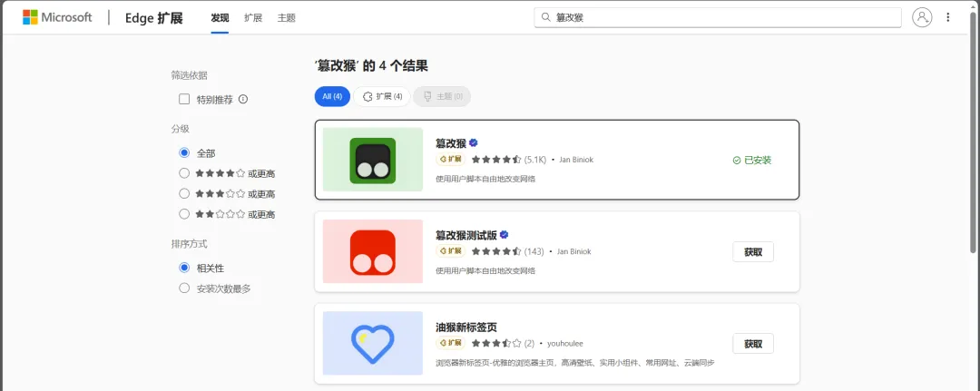Click youhoulee author name

point(565,344)
